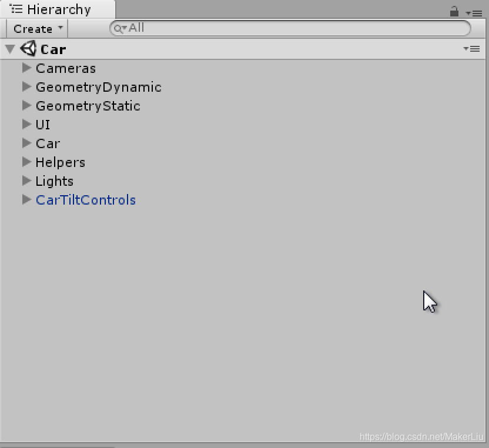The width and height of the screenshot is (489, 448).
Task: Open the search filter magnifier dropdown
Action: coord(120,29)
